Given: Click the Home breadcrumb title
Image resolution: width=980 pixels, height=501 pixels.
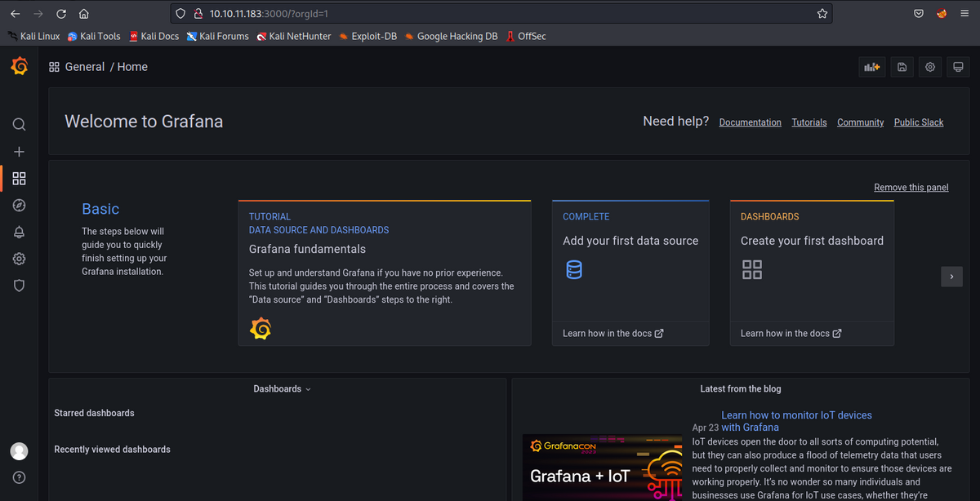Looking at the screenshot, I should click(x=132, y=67).
